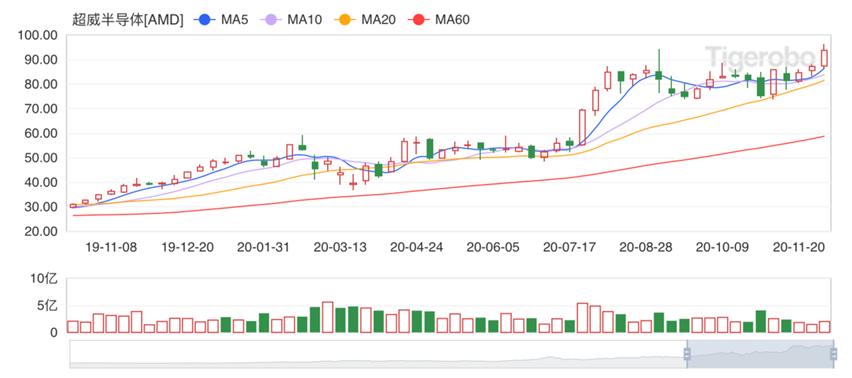Click the 19-11-08 date axis label

(x=111, y=247)
